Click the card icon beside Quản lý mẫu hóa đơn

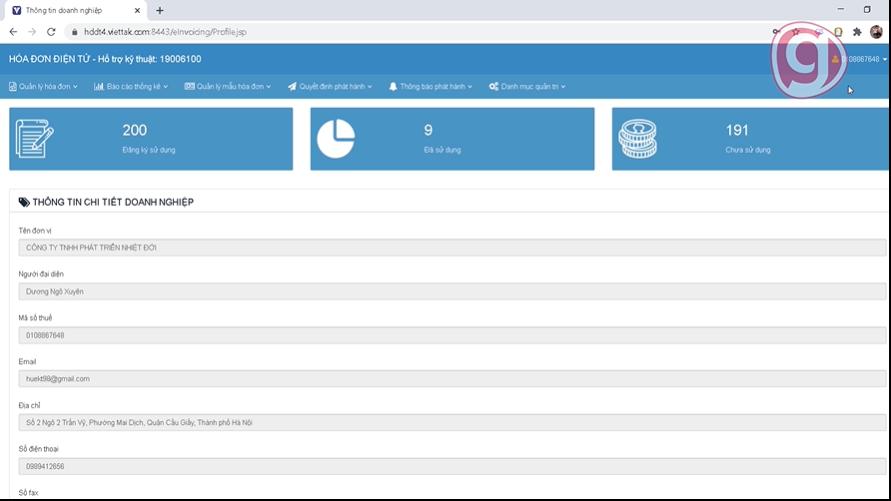click(189, 86)
